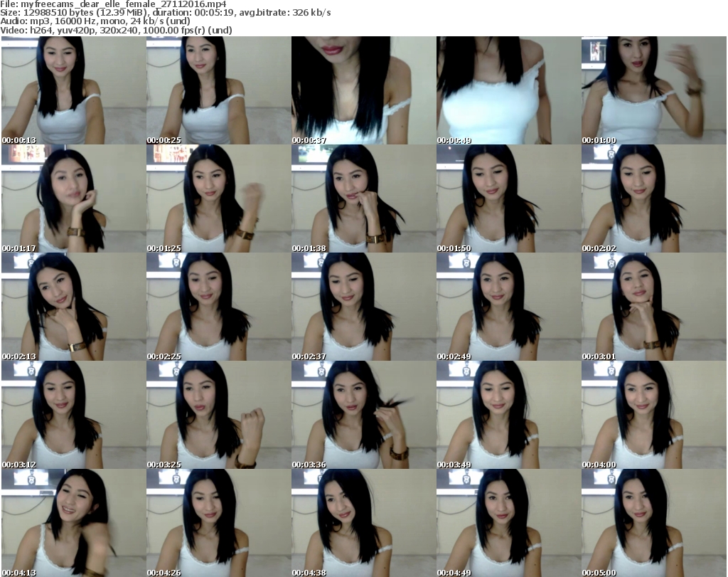Select the thumbnail stamped 00:04:13
The height and width of the screenshot is (577, 728).
(x=73, y=523)
